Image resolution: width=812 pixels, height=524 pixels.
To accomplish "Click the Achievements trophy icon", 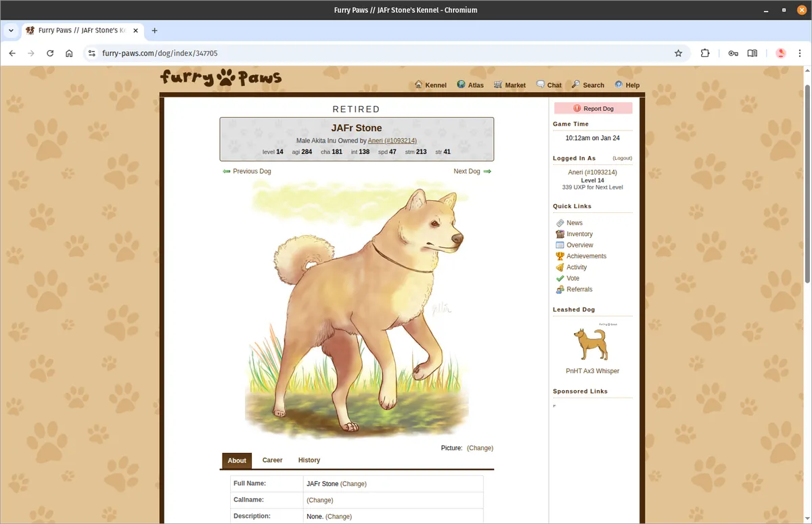I will (560, 256).
